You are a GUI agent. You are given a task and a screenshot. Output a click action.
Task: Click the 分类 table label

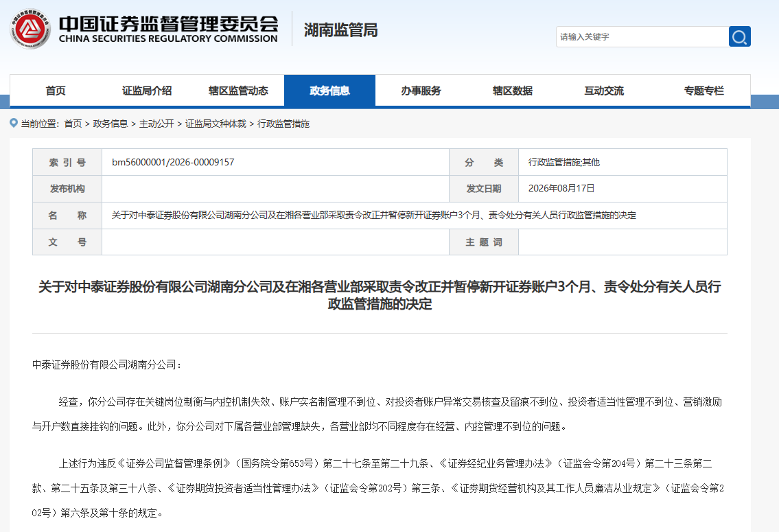click(484, 163)
